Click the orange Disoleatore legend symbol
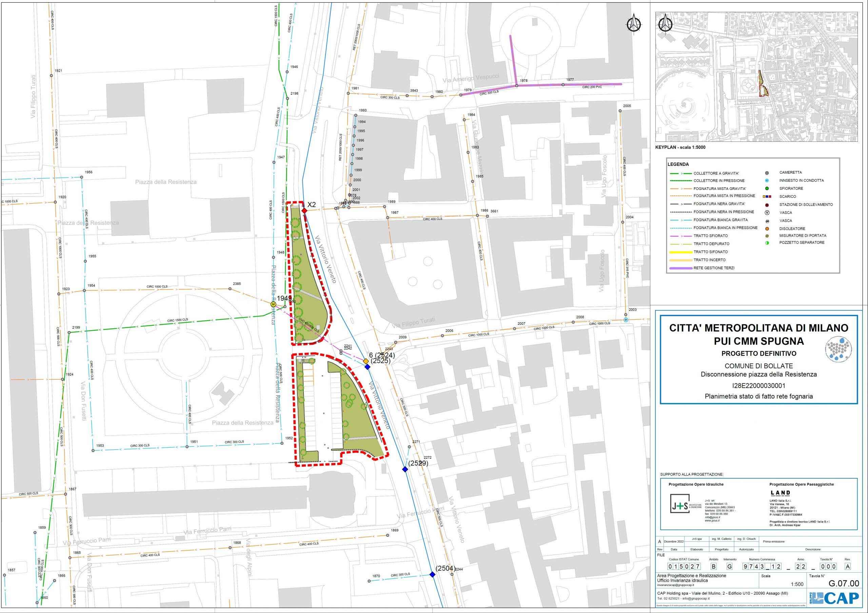868x613 pixels. pos(767,229)
